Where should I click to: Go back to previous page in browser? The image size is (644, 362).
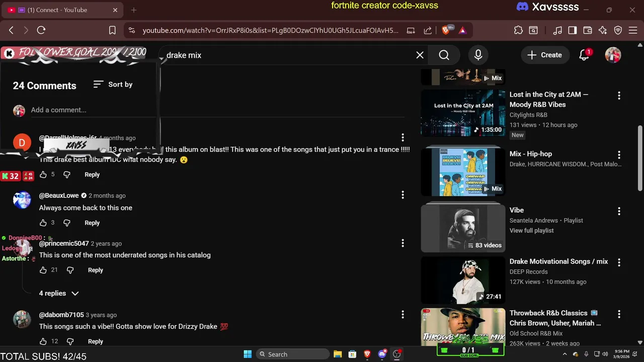pos(11,30)
